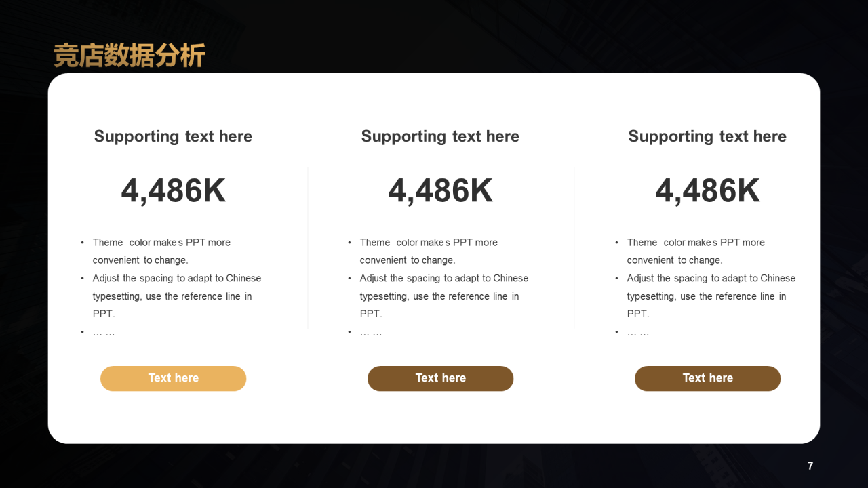Screen dimensions: 868x488
Task: Click the "Theme color makes PPT" bullet in third column
Action: coord(696,251)
